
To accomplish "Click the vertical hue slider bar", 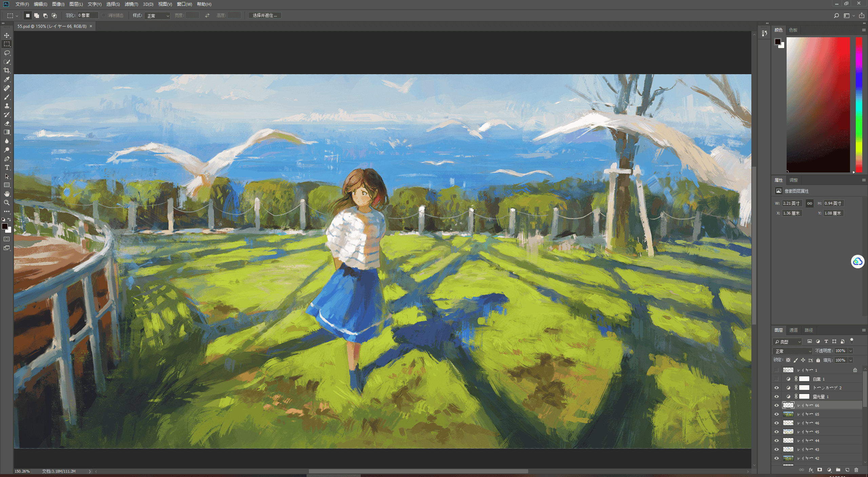I will (x=859, y=105).
